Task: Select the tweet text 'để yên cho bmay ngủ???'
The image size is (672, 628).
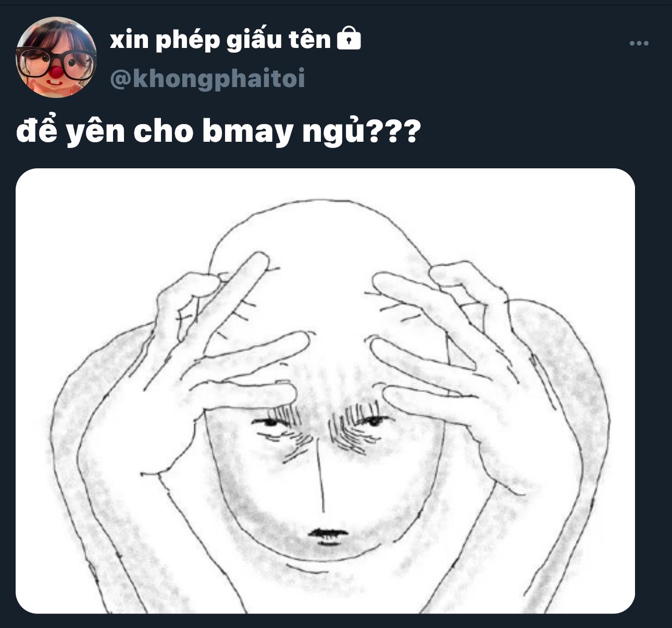Action: click(217, 132)
